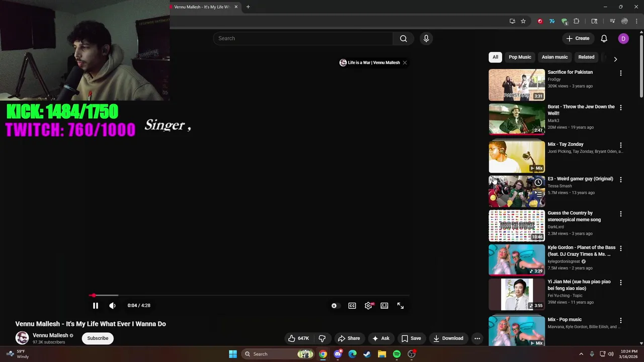Screen dimensions: 644x362
Task: Open options for Guess the Country video
Action: tap(620, 214)
